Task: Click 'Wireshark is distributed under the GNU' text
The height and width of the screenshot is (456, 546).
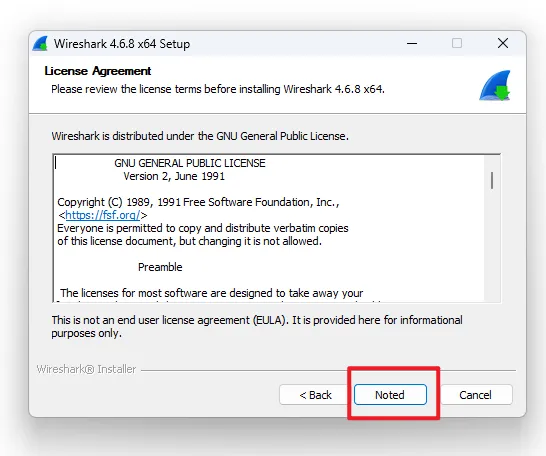Action: [x=200, y=136]
